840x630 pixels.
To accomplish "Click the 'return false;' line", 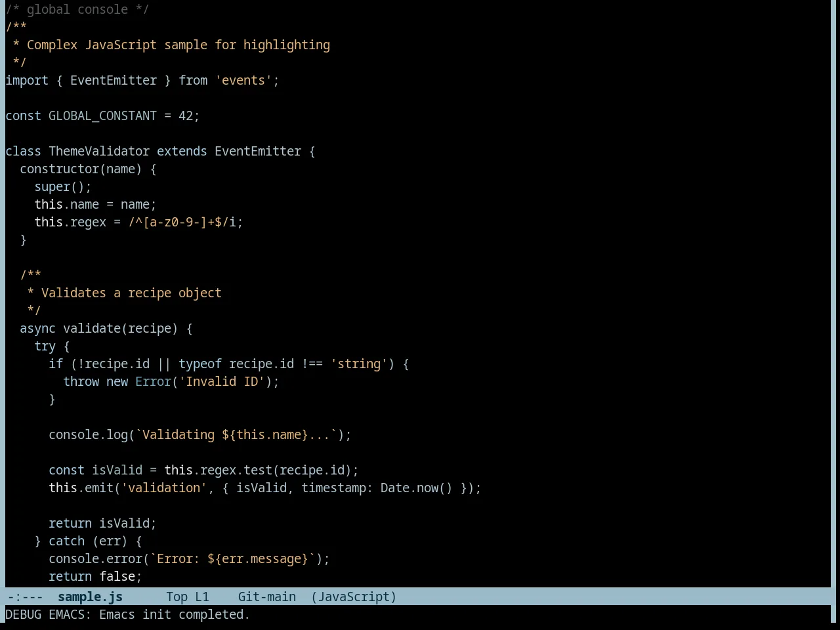I will pos(95,577).
